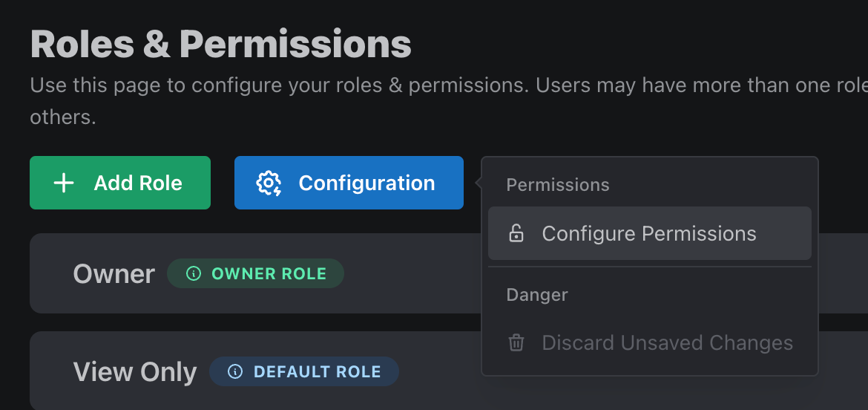Screen dimensions: 868x410
Task: Click the Danger section header in menu
Action: point(537,294)
